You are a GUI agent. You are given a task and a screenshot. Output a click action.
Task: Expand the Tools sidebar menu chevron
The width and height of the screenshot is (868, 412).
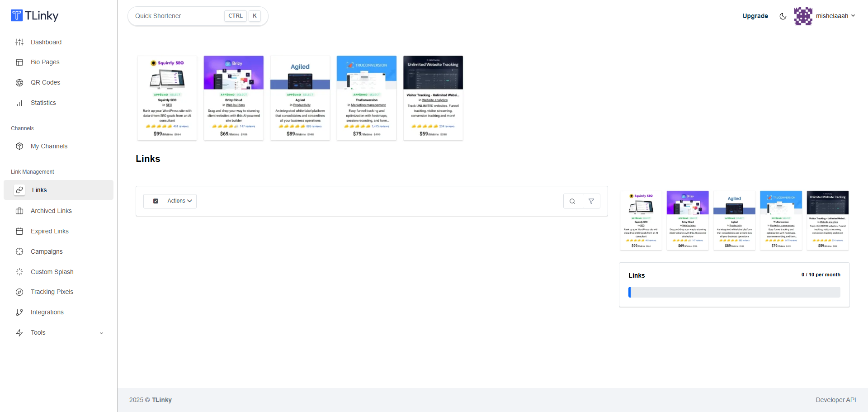pos(101,333)
